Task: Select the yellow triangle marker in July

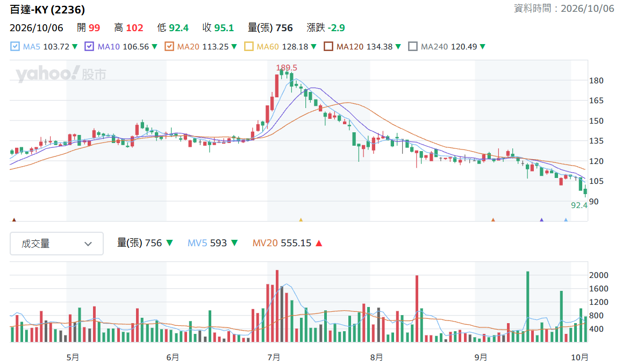Action: pos(301,219)
